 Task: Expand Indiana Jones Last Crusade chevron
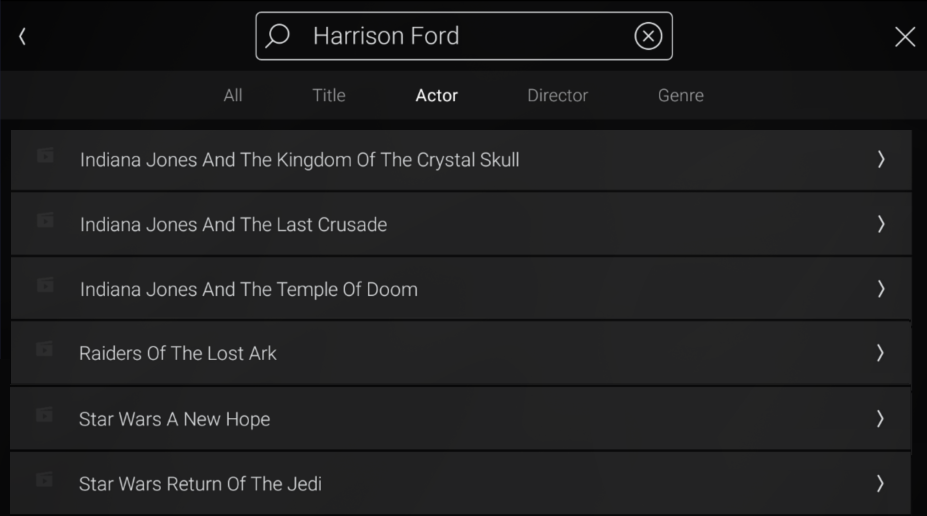881,224
